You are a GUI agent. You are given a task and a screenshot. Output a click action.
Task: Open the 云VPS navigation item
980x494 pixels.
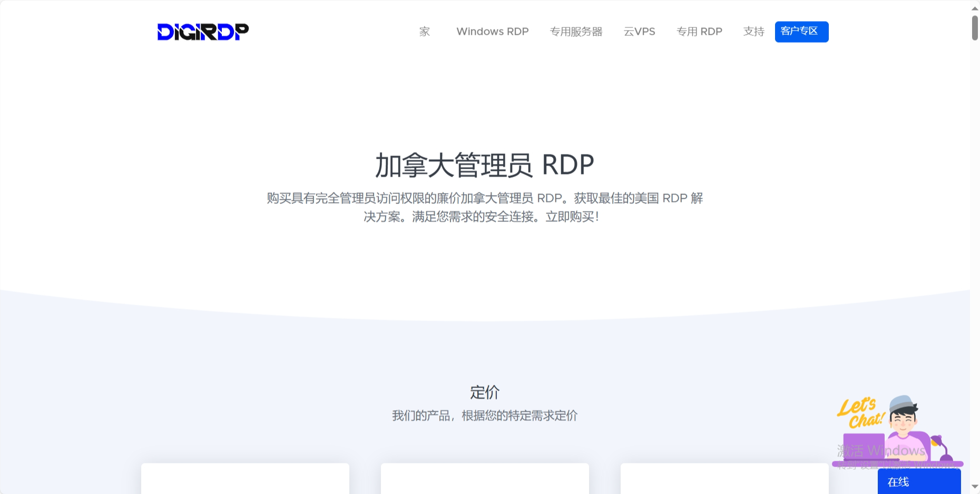tap(639, 32)
